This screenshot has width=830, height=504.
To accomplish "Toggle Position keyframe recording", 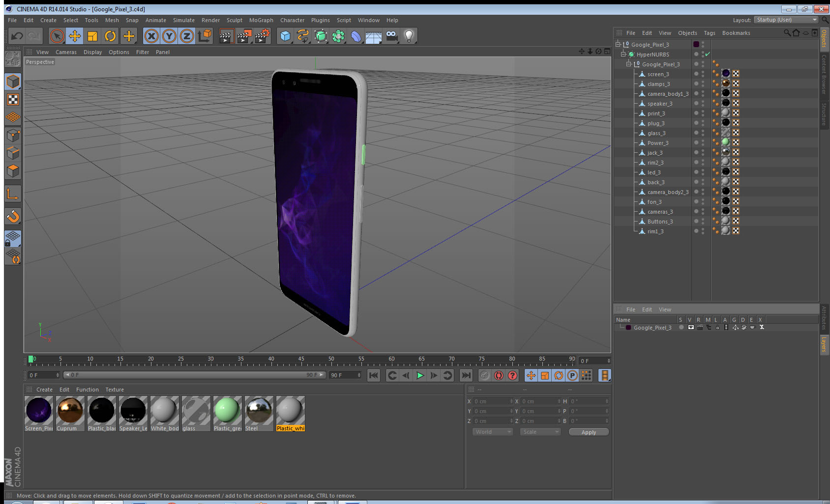I will pos(531,375).
